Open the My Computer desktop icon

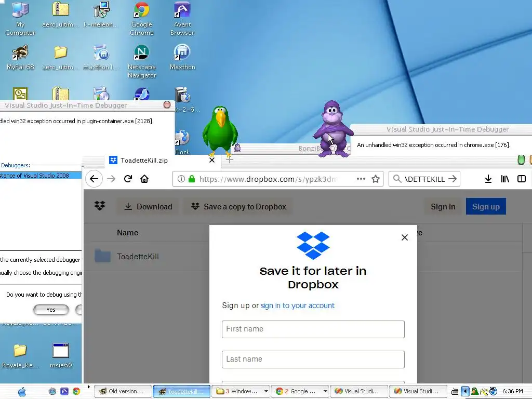(x=20, y=19)
